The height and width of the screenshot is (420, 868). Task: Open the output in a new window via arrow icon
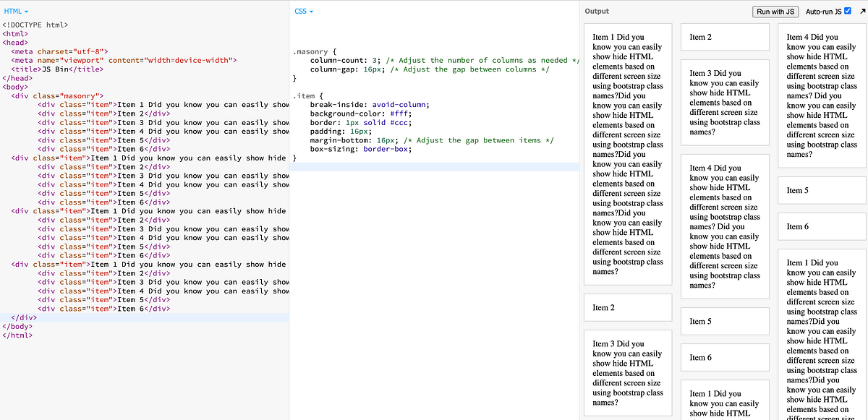861,11
